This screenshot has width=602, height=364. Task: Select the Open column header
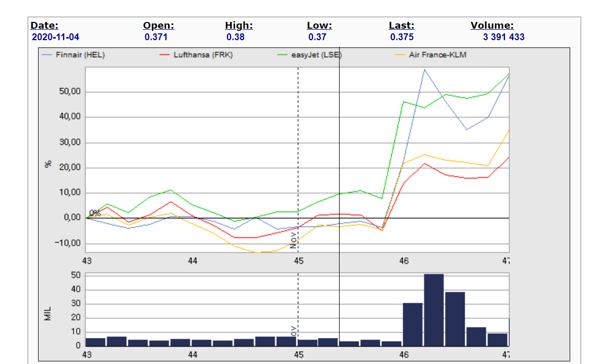(x=158, y=26)
